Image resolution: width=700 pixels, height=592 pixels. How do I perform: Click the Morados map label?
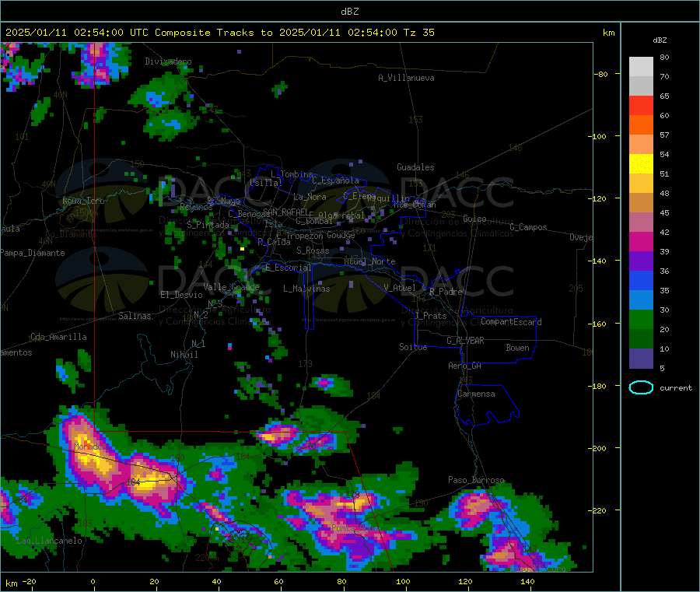[x=91, y=447]
